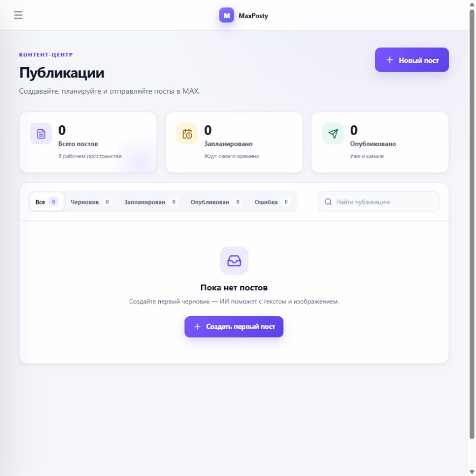
Task: Click the Новый пост button
Action: coord(411,60)
